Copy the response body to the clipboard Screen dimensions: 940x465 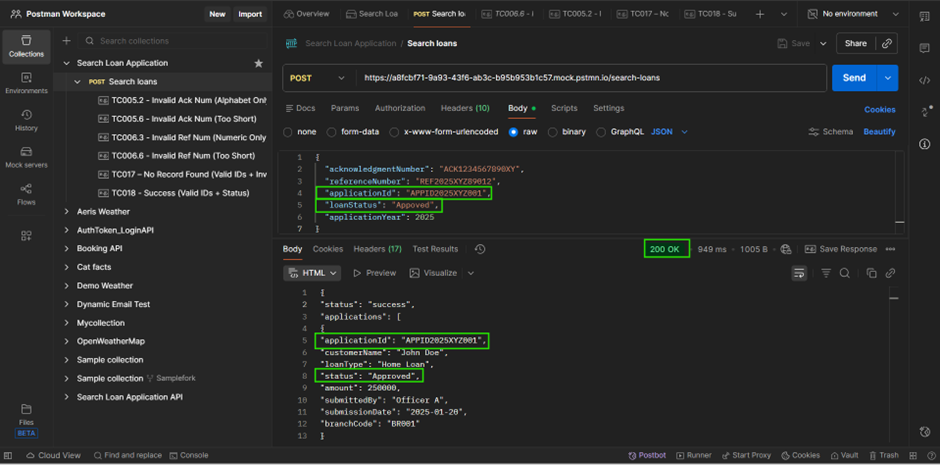coord(872,273)
